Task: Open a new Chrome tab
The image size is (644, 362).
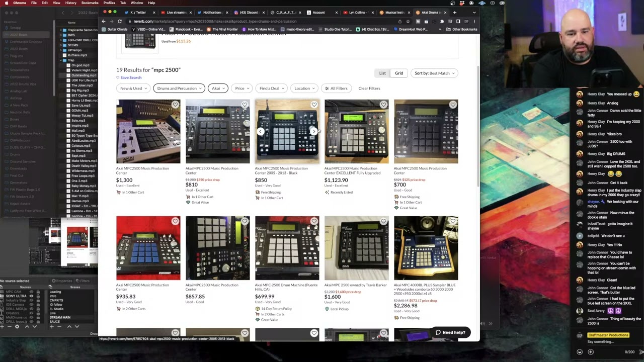Action: click(x=455, y=12)
